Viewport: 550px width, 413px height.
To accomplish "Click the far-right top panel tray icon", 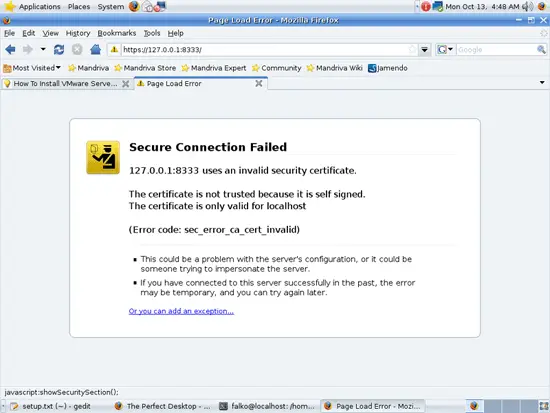I will [x=542, y=6].
